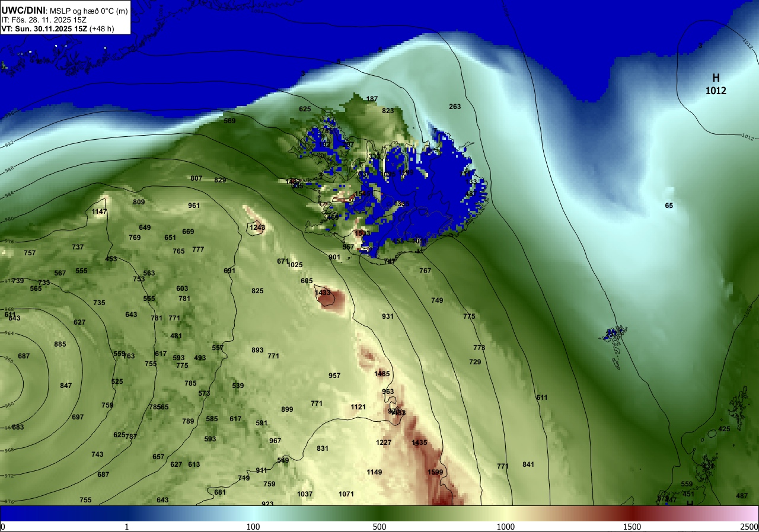Click the map value '1147'

coord(100,211)
